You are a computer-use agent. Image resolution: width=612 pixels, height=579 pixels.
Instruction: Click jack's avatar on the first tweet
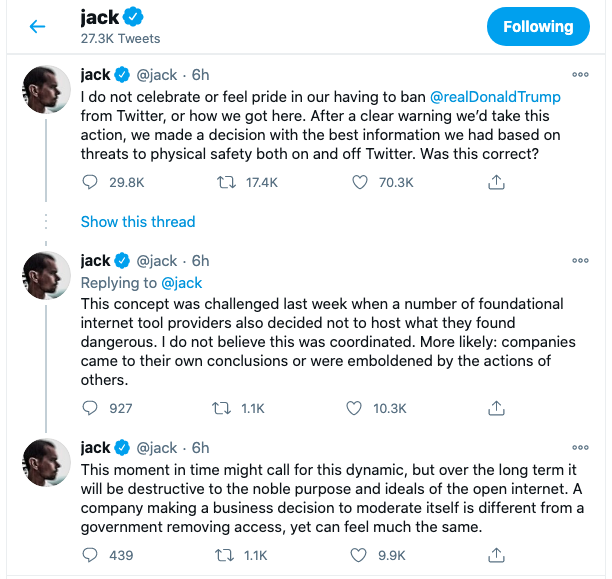(x=46, y=91)
